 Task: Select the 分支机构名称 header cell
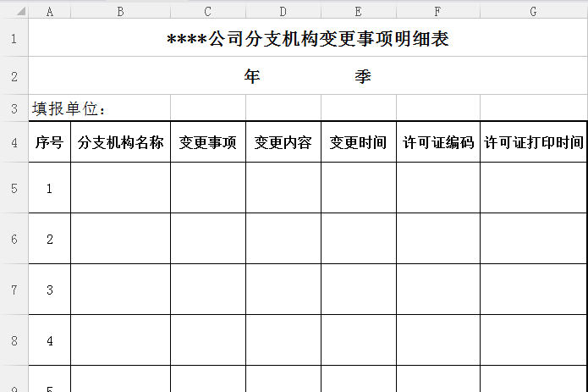120,142
